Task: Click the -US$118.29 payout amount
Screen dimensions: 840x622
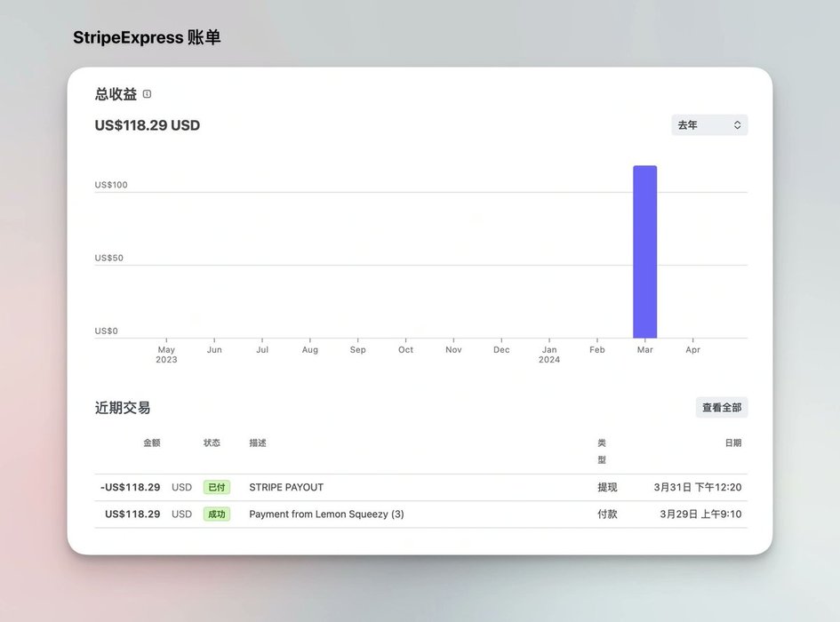Action: point(130,487)
